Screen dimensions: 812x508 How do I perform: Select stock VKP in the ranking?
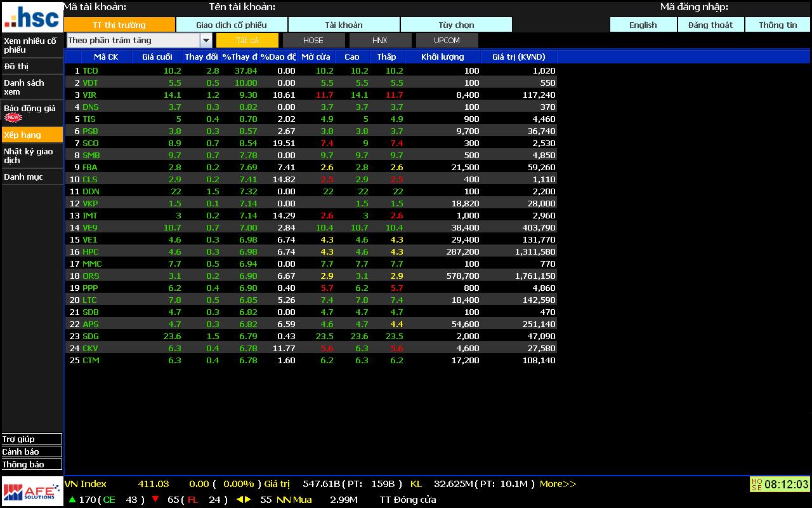coord(90,203)
